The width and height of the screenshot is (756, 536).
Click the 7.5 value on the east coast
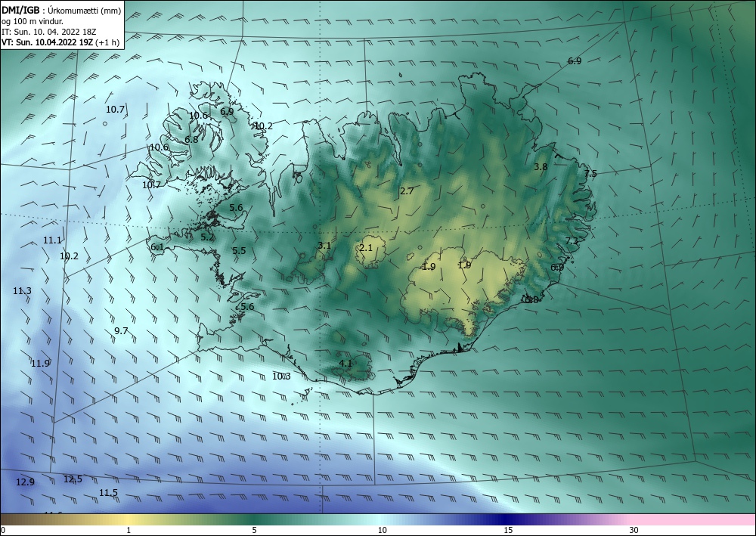[x=590, y=174]
